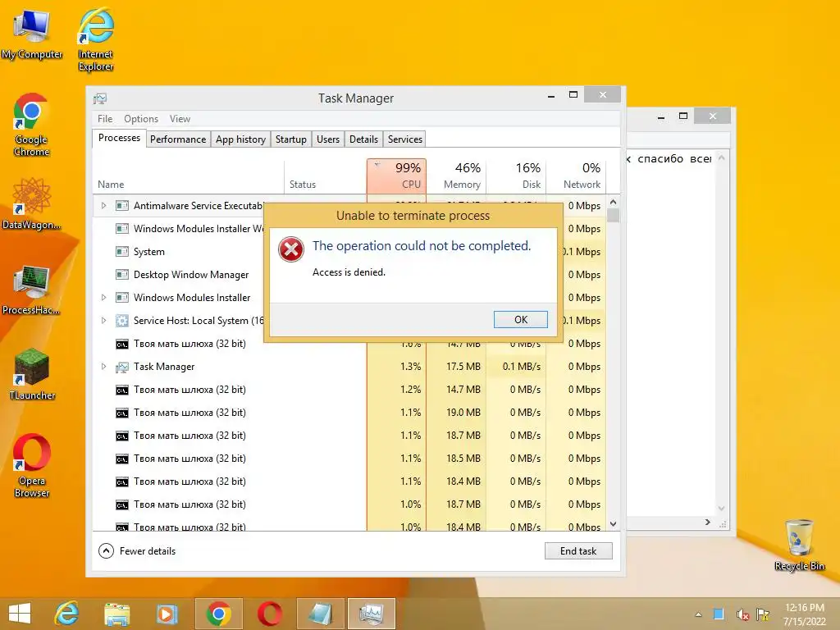Expand the Task Manager process row

pos(103,367)
